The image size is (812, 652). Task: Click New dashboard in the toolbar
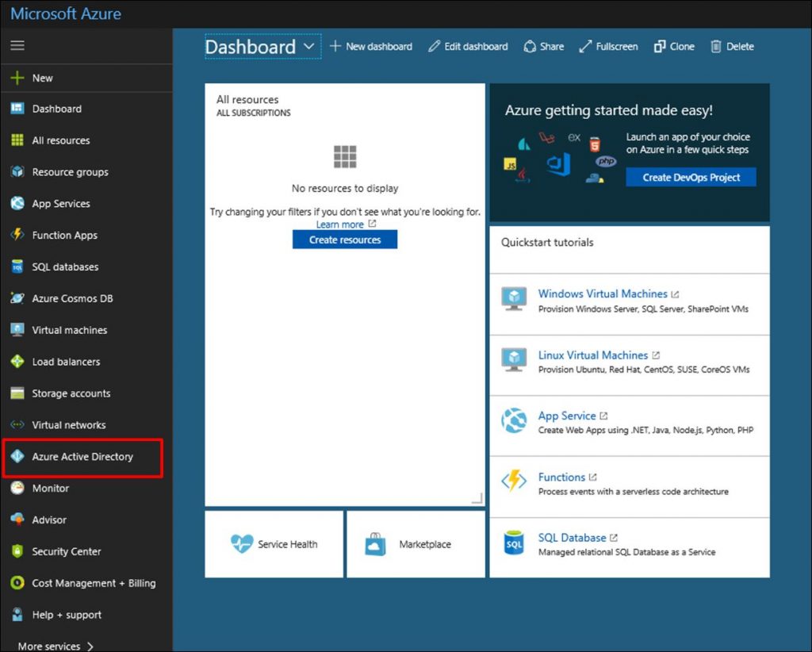[x=371, y=46]
